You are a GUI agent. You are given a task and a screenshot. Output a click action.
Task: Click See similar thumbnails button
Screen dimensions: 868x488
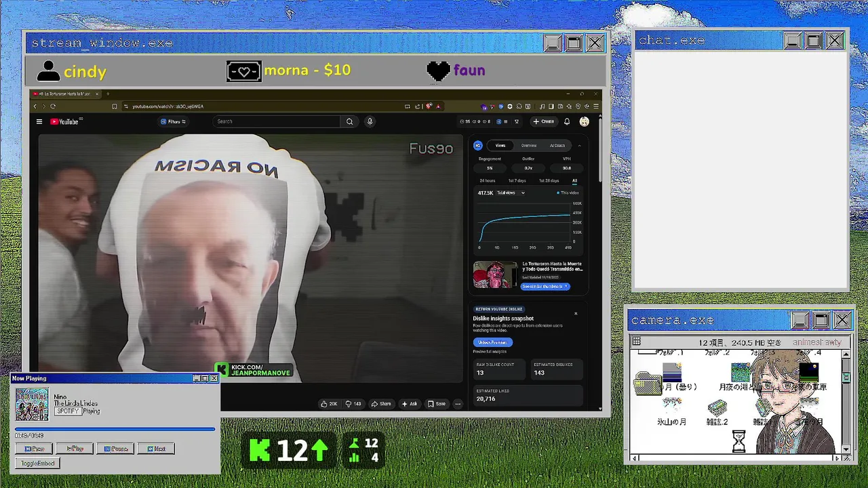pyautogui.click(x=545, y=286)
